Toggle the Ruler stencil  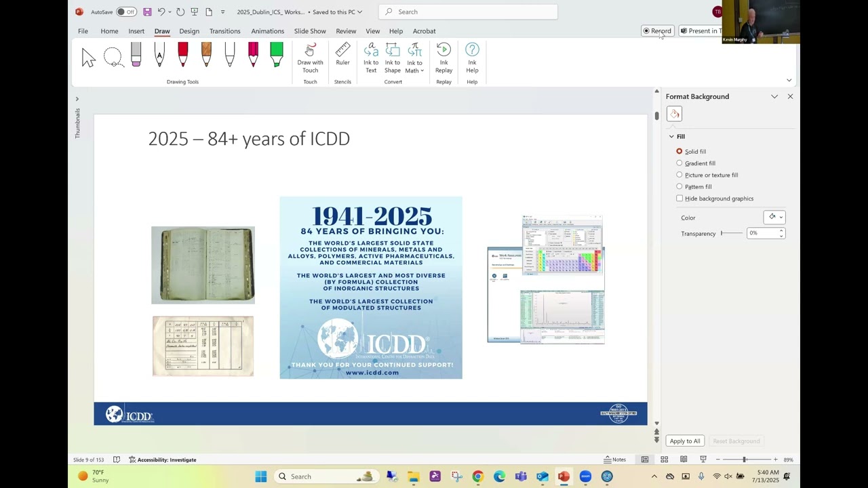tap(342, 55)
